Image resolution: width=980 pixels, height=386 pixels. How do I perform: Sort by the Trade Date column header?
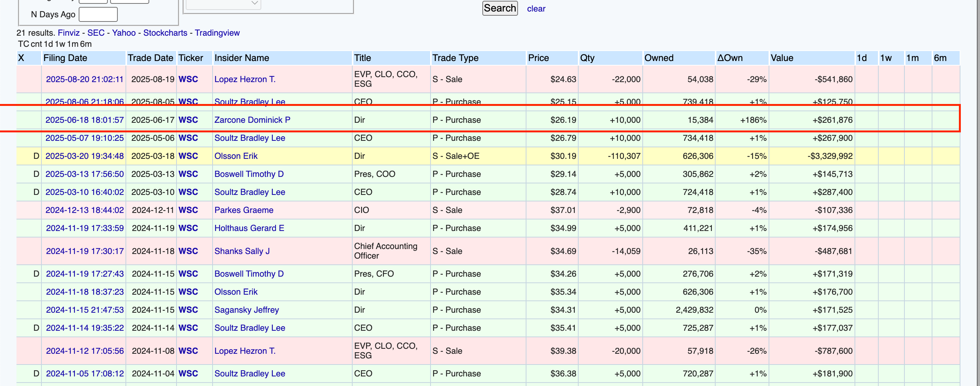150,58
